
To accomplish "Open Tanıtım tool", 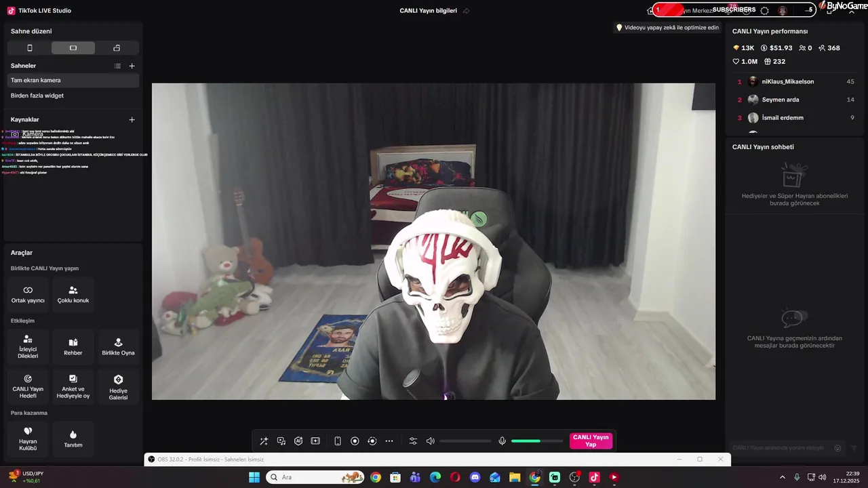I will (x=73, y=439).
